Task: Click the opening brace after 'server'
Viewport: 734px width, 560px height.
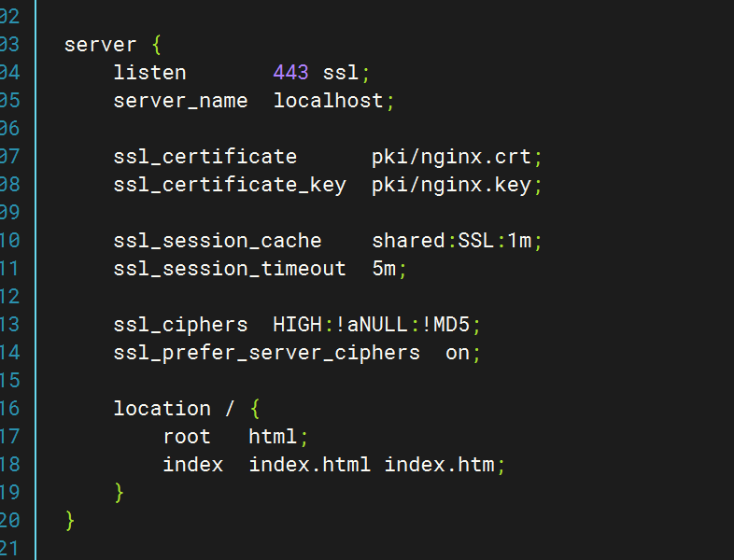Action: [156, 45]
